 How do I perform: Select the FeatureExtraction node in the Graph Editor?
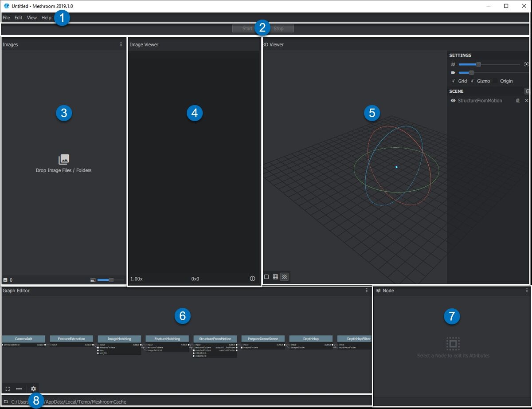(71, 338)
